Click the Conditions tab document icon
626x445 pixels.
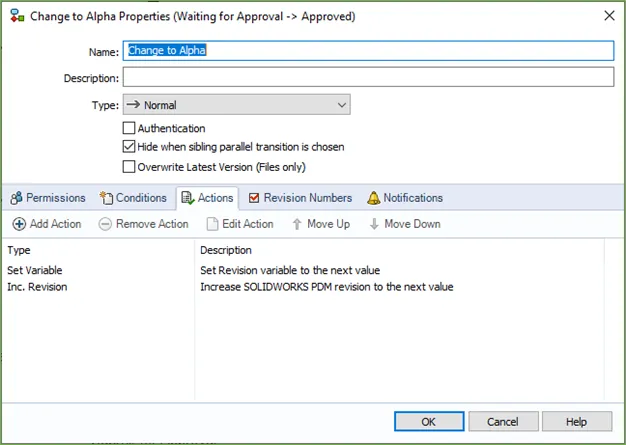[106, 198]
